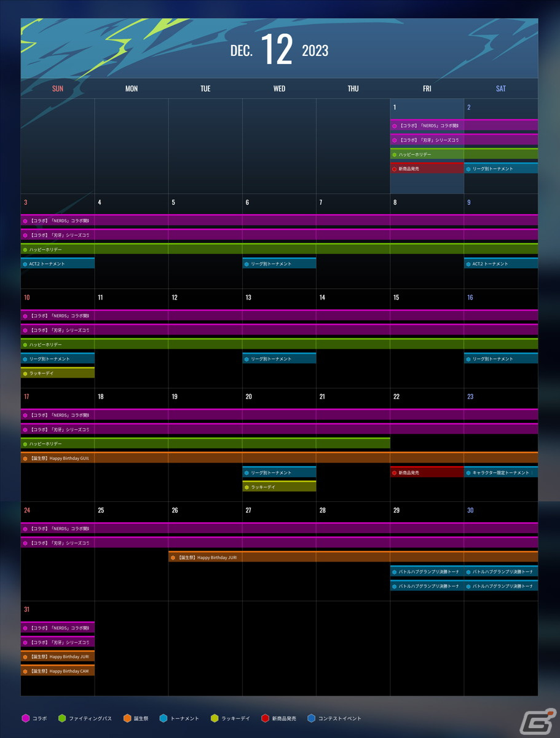Open the NERDS collab bar in December 3 week
This screenshot has height=738, width=560.
[279, 220]
